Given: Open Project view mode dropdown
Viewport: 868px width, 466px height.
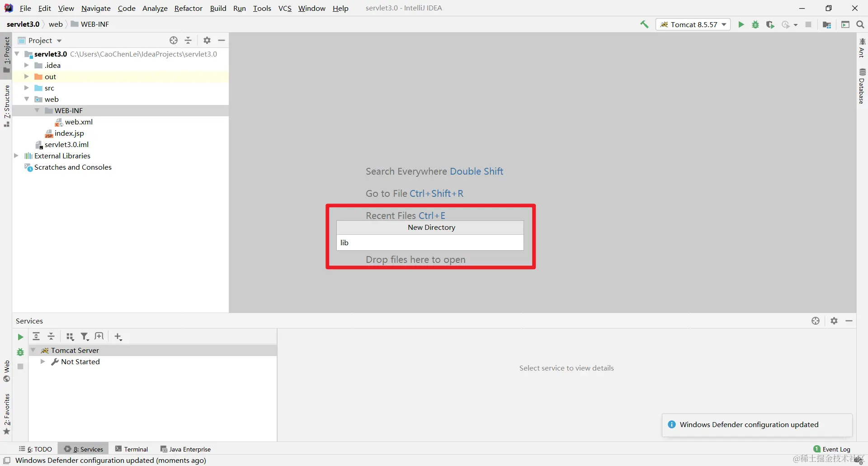Looking at the screenshot, I should pos(59,41).
